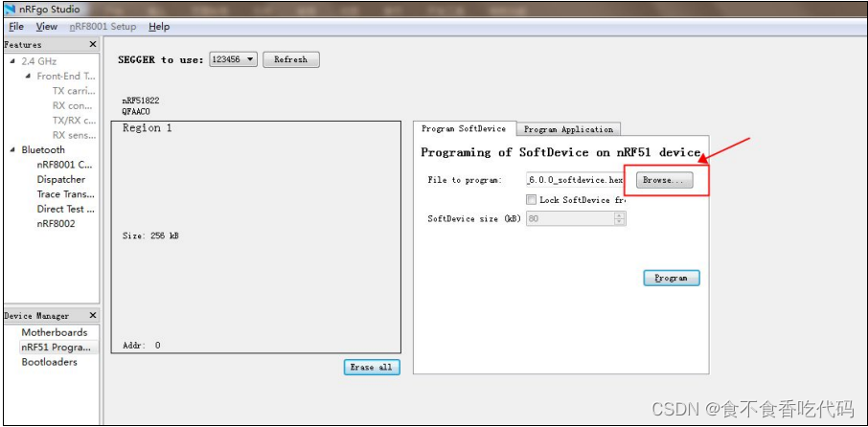Click the File to program field
The width and height of the screenshot is (868, 427).
575,180
